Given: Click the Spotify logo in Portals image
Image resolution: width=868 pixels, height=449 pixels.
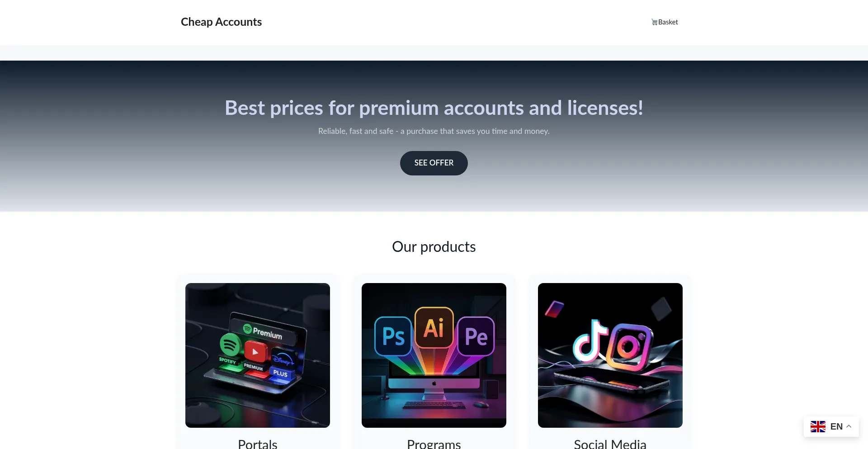Looking at the screenshot, I should click(230, 345).
